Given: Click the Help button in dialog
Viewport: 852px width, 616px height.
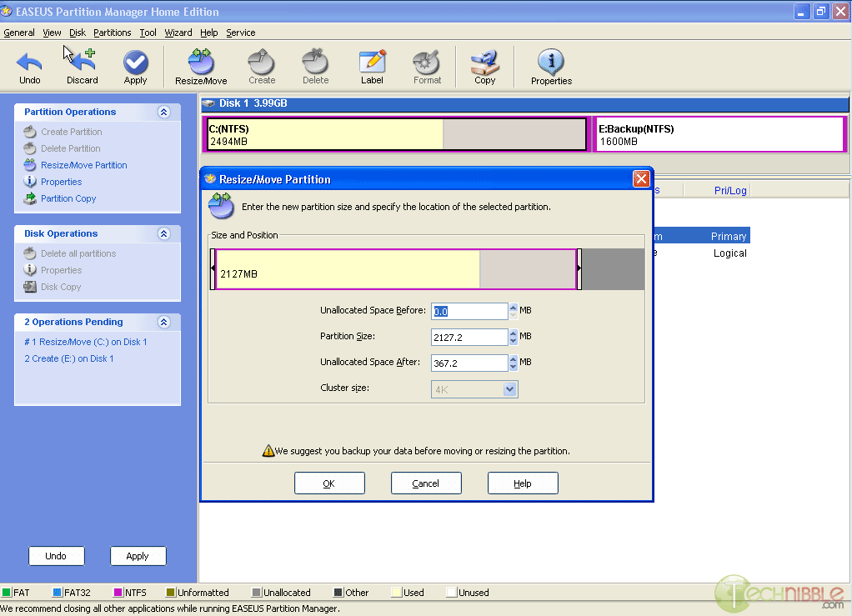Looking at the screenshot, I should 523,483.
